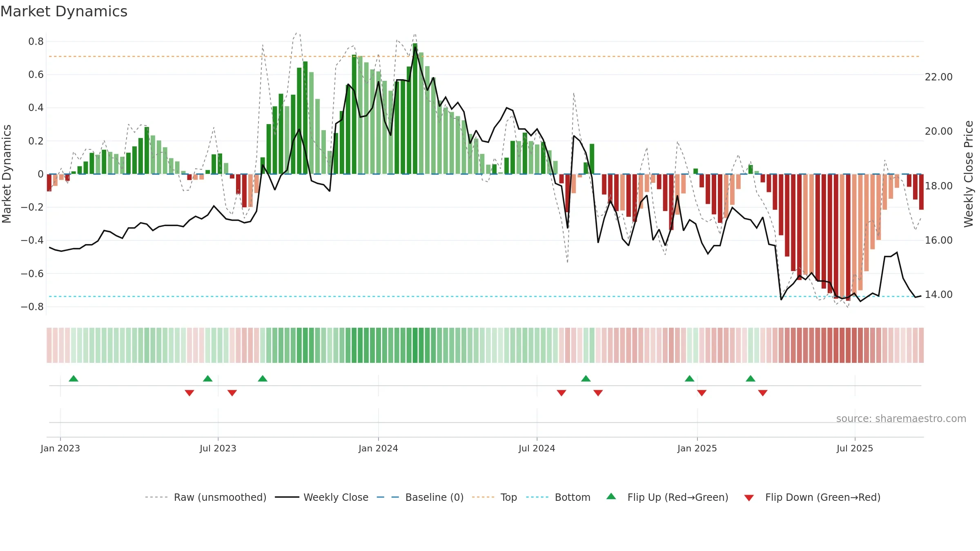980x551 pixels.
Task: Click the source: sharemaestro.com text
Action: pyautogui.click(x=901, y=419)
